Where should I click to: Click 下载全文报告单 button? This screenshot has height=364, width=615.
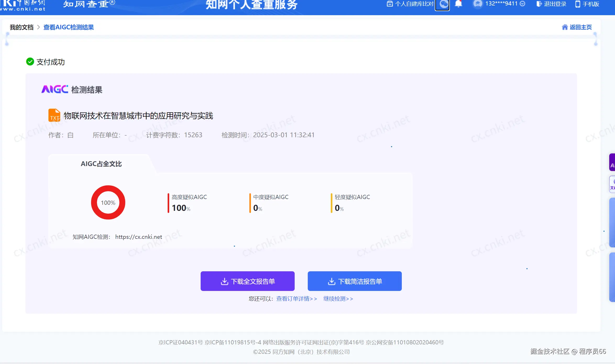(248, 281)
